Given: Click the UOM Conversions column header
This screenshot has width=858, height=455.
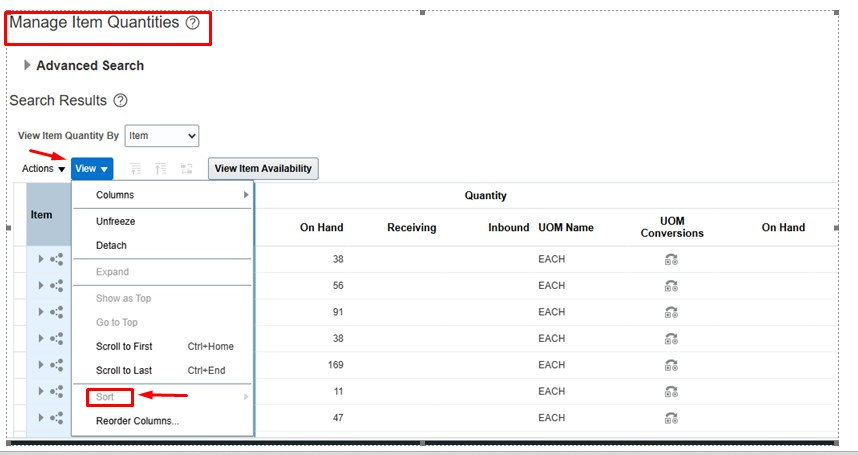Looking at the screenshot, I should pyautogui.click(x=672, y=227).
